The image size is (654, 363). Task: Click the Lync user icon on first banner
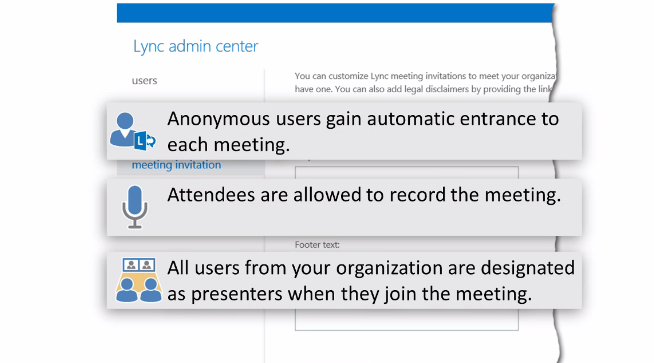(x=133, y=131)
